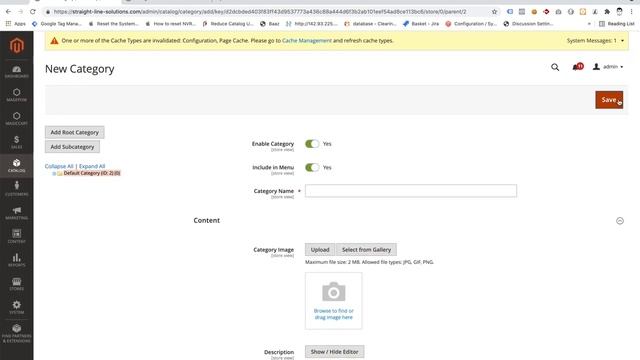The image size is (640, 360).
Task: Expand the System Messages dropdown
Action: pyautogui.click(x=595, y=40)
